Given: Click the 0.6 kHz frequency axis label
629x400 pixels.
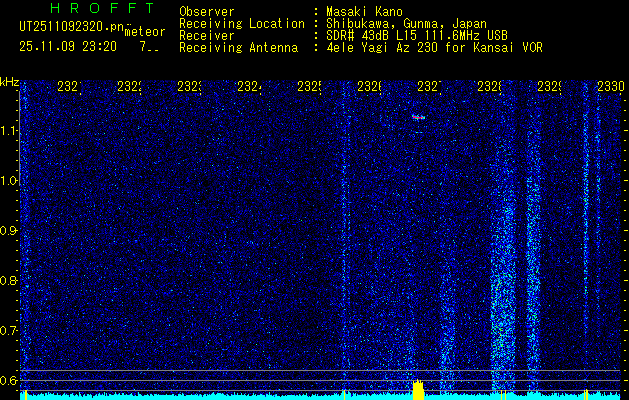Looking at the screenshot, I should [x=9, y=380].
